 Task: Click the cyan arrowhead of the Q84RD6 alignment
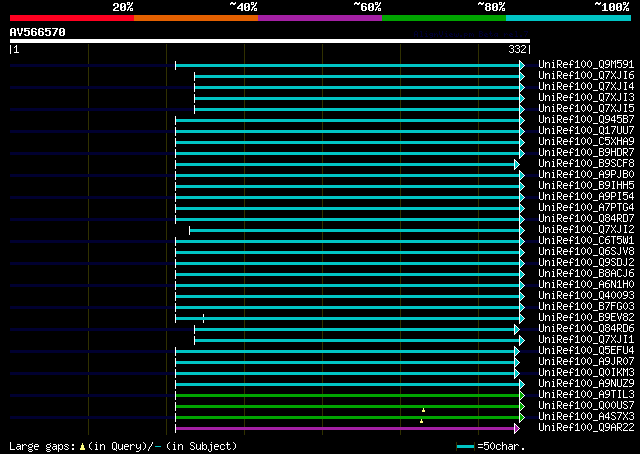coord(517,329)
